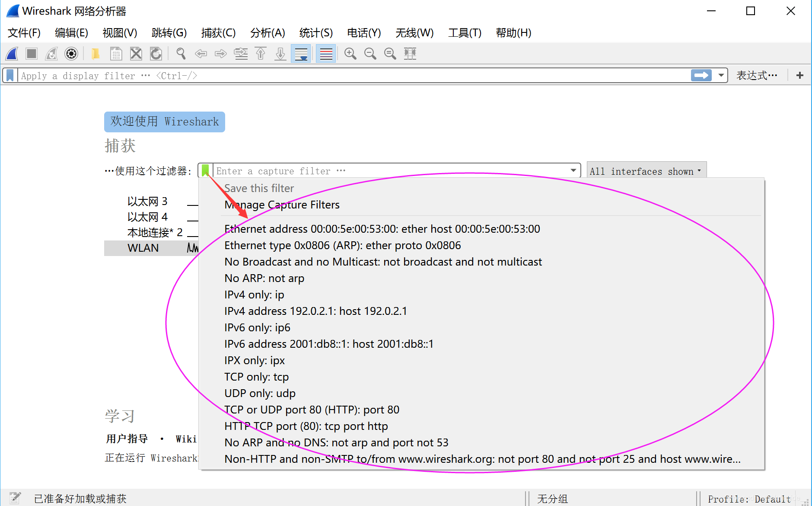Click the green capture filter bookmark icon
Screen dimensions: 812x506
206,170
